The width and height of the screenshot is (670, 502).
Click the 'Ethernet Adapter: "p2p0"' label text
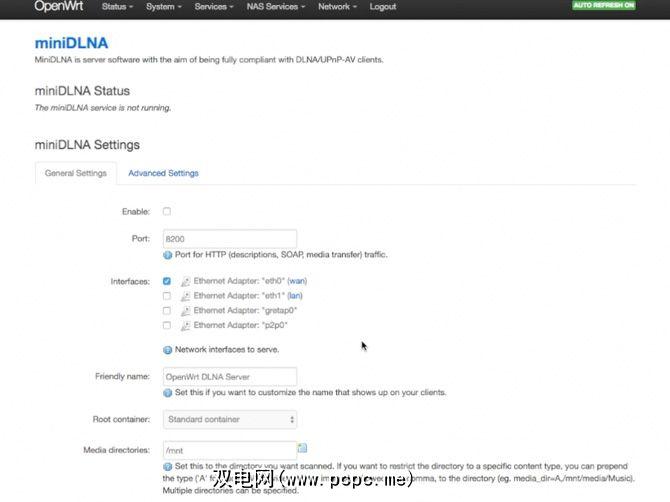pyautogui.click(x=240, y=326)
